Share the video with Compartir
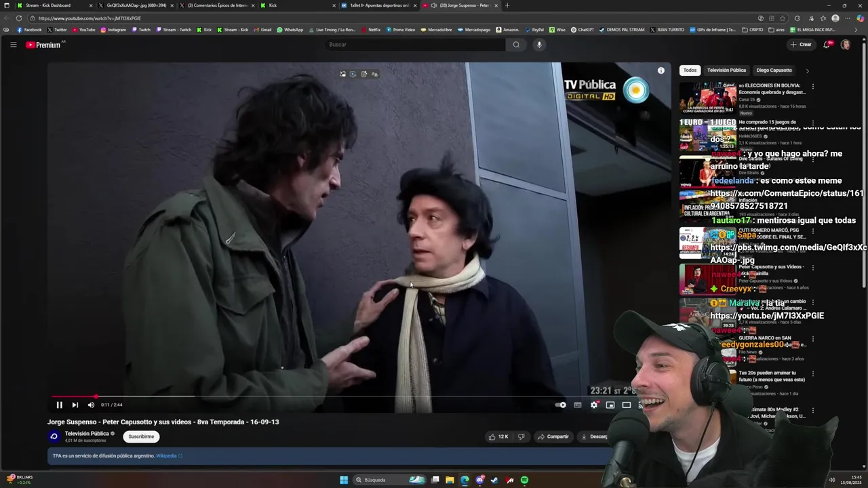The width and height of the screenshot is (868, 488). 553,436
